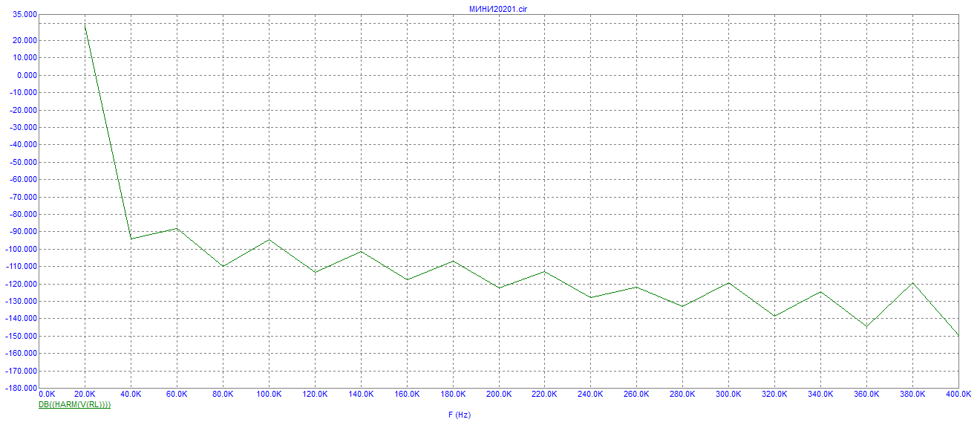The width and height of the screenshot is (980, 428).
Task: Click the 0.0K X-axis tick label
Action: pyautogui.click(x=47, y=395)
